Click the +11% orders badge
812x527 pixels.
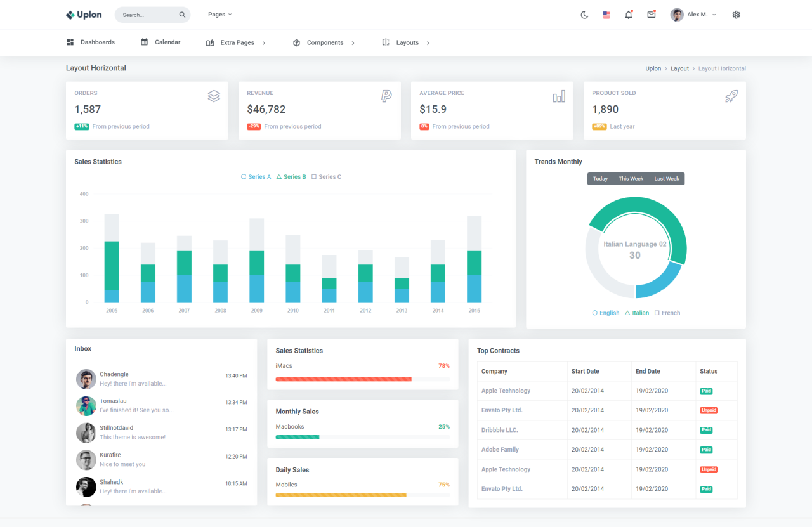82,127
